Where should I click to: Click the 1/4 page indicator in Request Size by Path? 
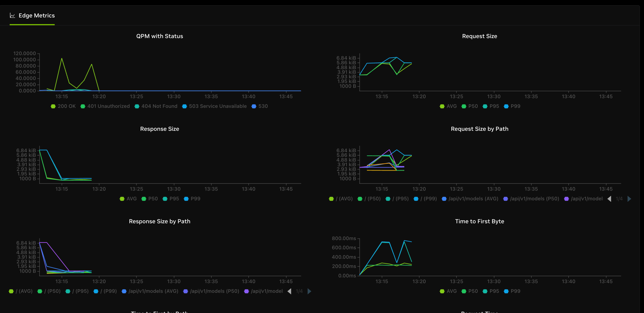pos(619,199)
